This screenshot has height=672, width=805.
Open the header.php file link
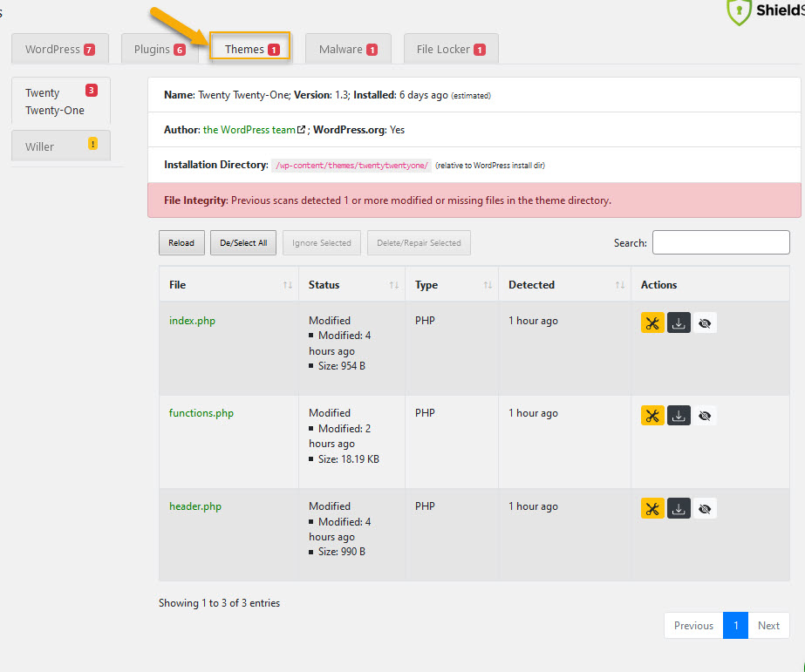pyautogui.click(x=195, y=506)
